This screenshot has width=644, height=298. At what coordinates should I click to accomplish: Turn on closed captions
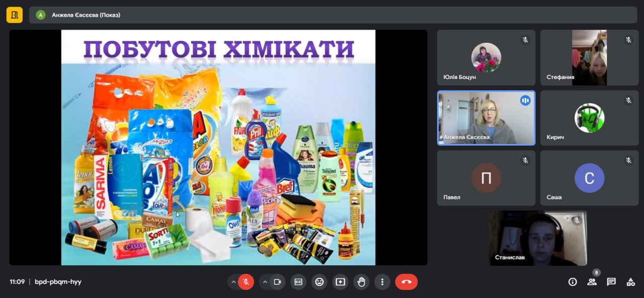298,282
